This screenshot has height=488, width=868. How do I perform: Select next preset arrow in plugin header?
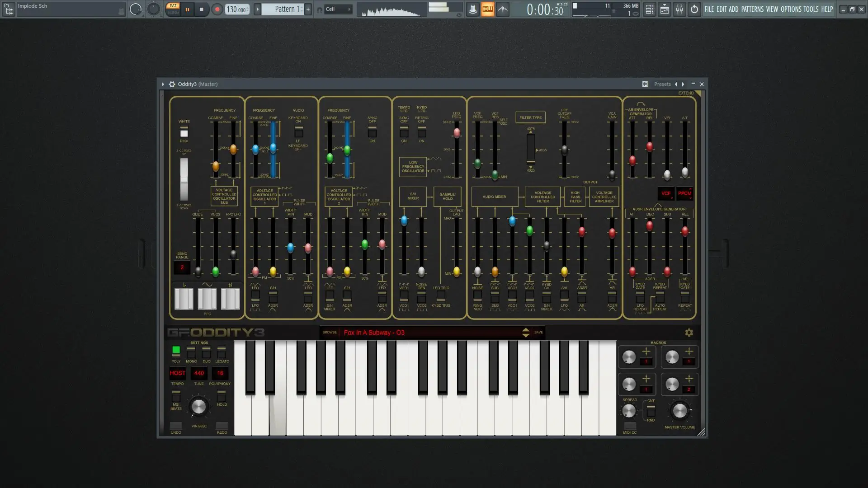tap(683, 84)
